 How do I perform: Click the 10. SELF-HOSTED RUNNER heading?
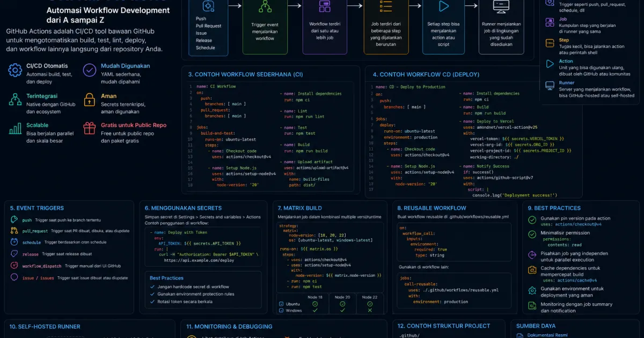tap(45, 326)
